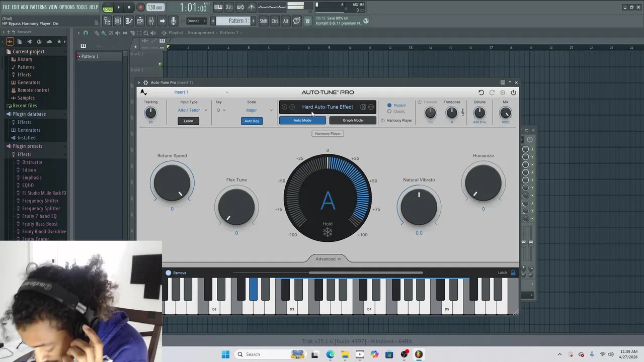Switch to Graph Mode

click(353, 121)
